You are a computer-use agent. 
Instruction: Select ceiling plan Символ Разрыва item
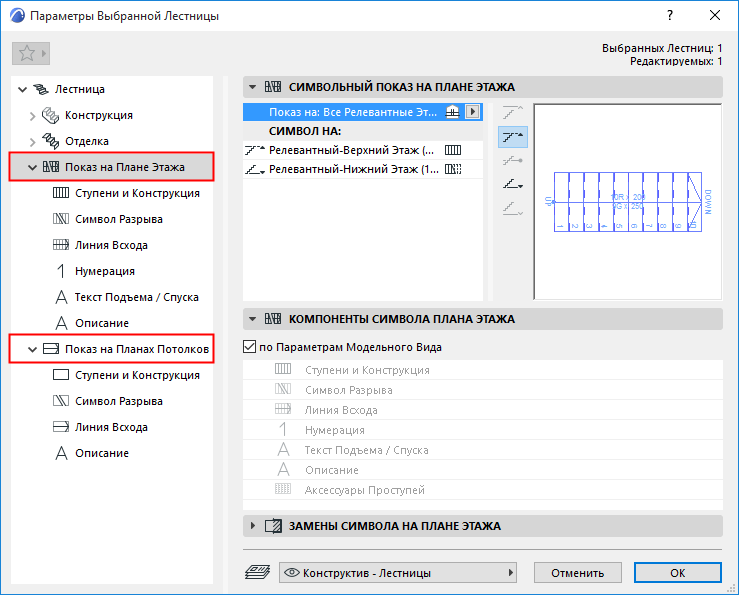click(119, 401)
